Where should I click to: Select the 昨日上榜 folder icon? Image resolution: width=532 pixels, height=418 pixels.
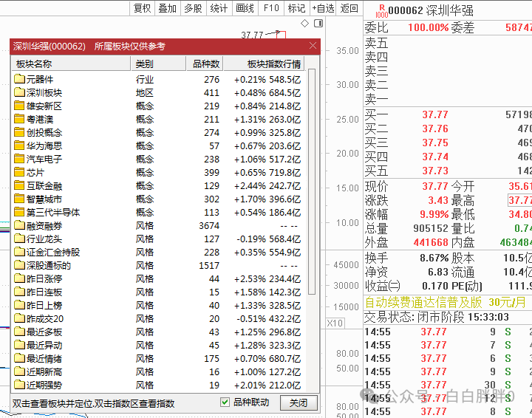tap(20, 305)
